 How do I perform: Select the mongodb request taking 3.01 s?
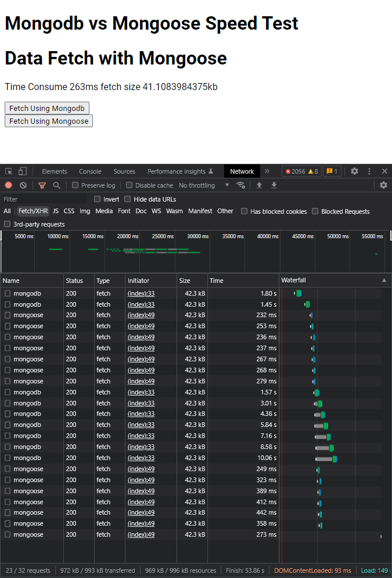click(x=27, y=403)
